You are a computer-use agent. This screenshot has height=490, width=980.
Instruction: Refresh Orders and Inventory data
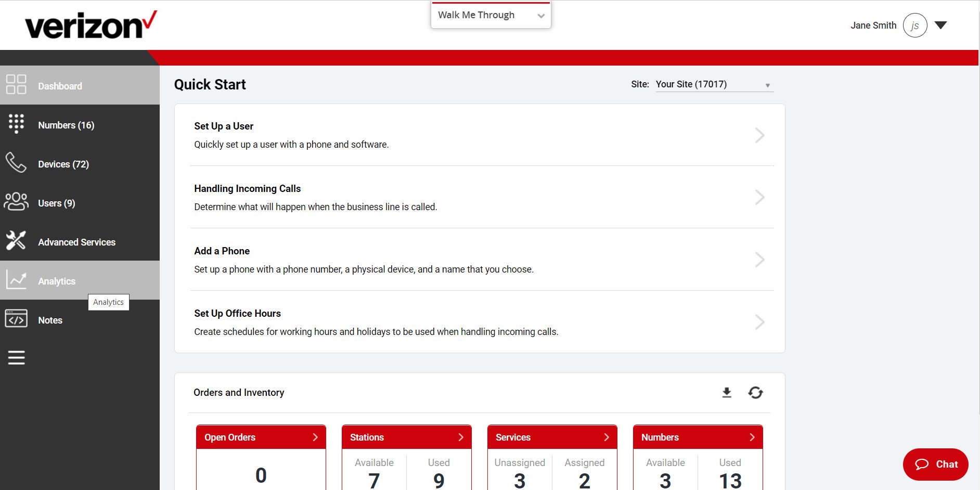coord(755,393)
